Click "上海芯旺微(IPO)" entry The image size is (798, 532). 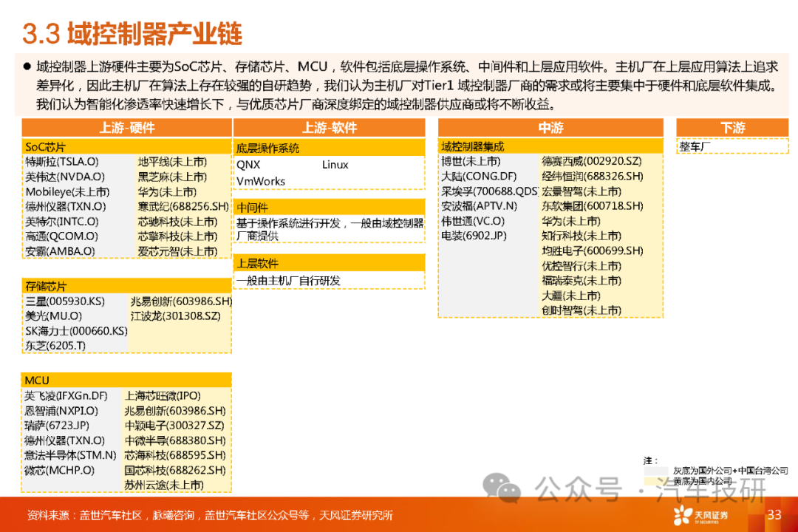163,395
